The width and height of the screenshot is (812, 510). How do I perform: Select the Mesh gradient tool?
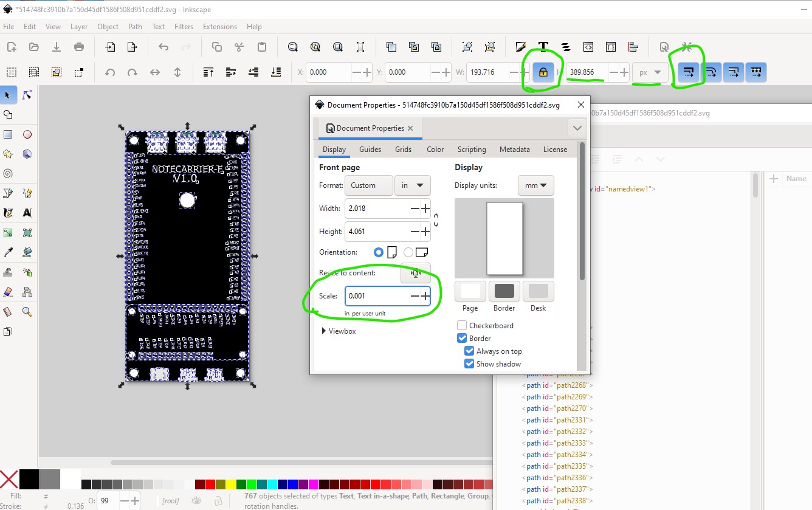coord(27,233)
